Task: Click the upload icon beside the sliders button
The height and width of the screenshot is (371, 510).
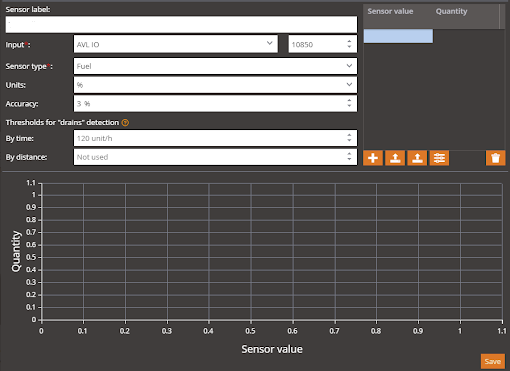Action: tap(417, 158)
